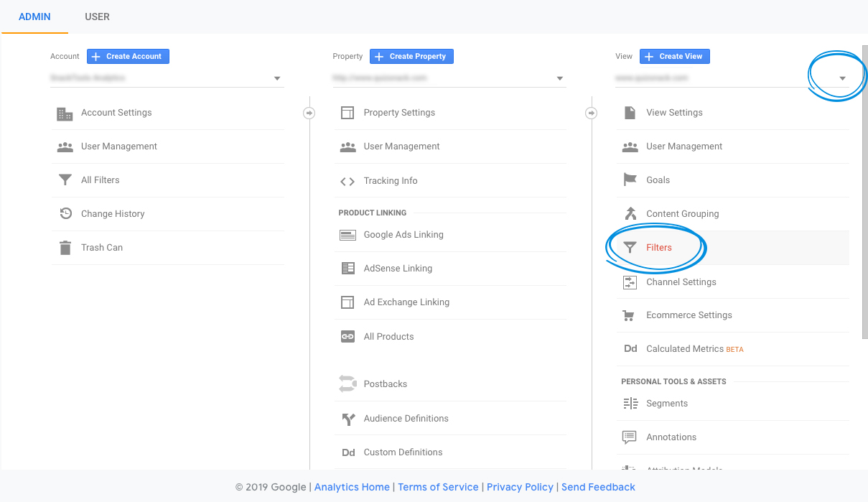
Task: Open Trash Can entry
Action: [102, 248]
